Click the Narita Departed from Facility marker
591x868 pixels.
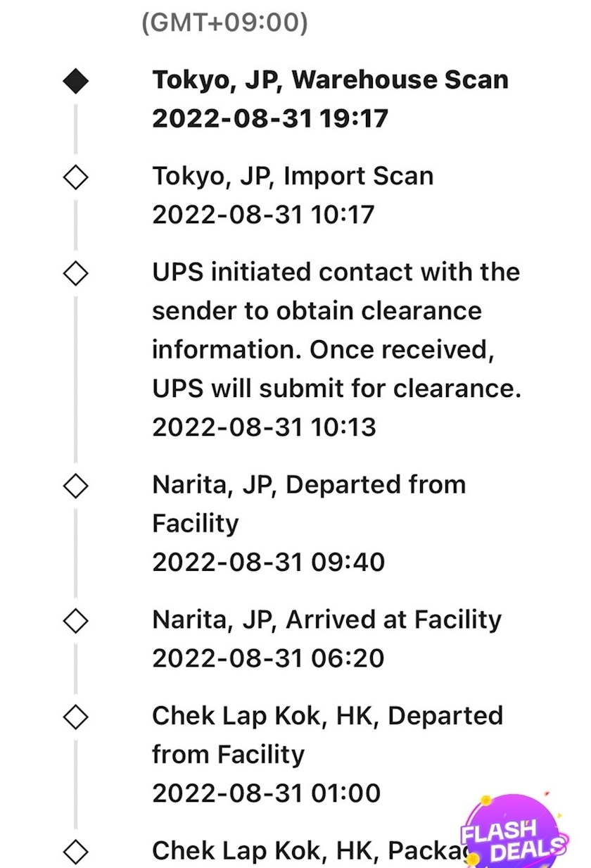click(x=75, y=485)
